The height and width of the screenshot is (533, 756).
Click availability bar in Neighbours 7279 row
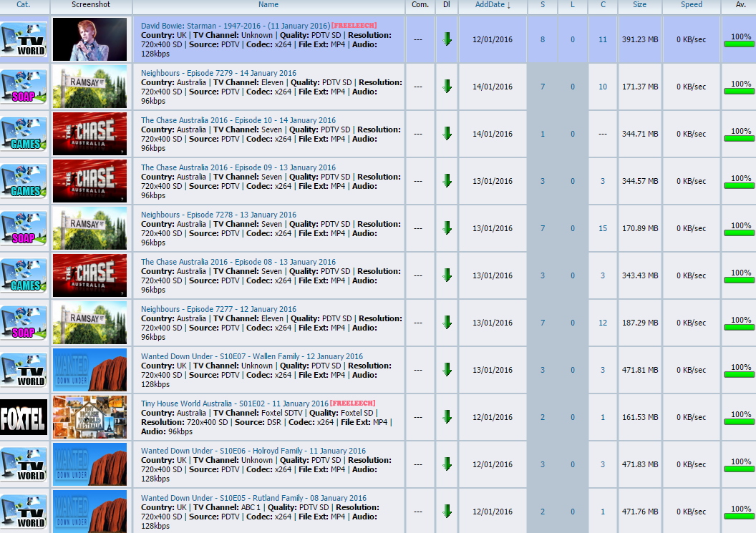click(739, 91)
